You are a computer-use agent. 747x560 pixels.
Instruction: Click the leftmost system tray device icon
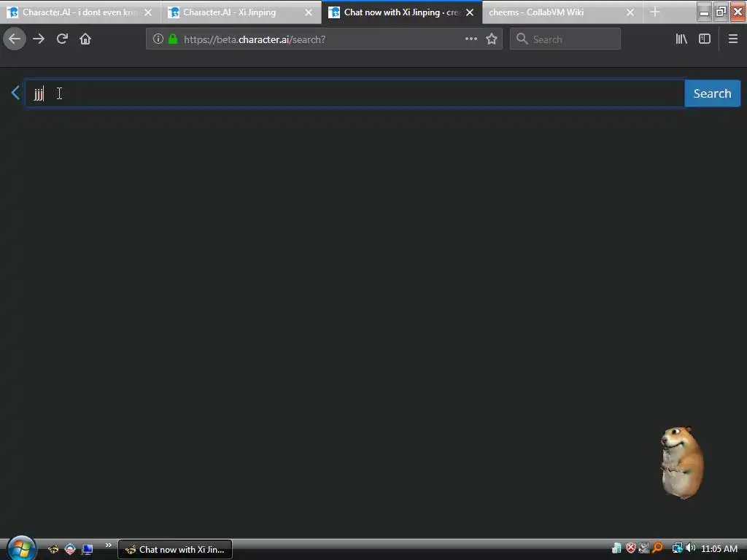616,548
